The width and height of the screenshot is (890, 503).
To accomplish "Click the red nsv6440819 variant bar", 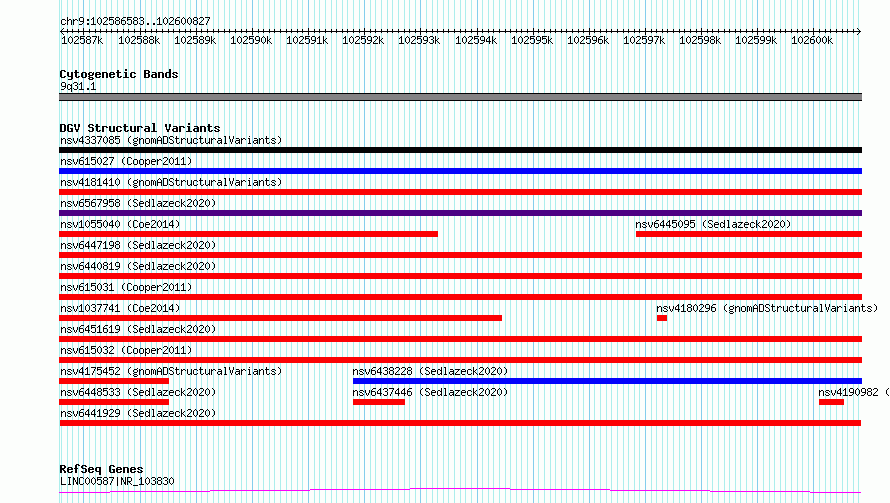I will [460, 276].
